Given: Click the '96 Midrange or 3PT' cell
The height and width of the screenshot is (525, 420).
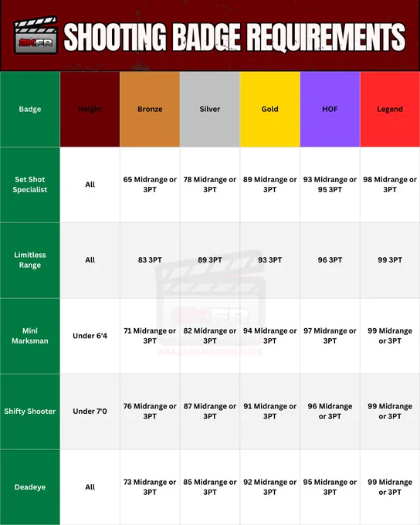Looking at the screenshot, I should [x=330, y=412].
